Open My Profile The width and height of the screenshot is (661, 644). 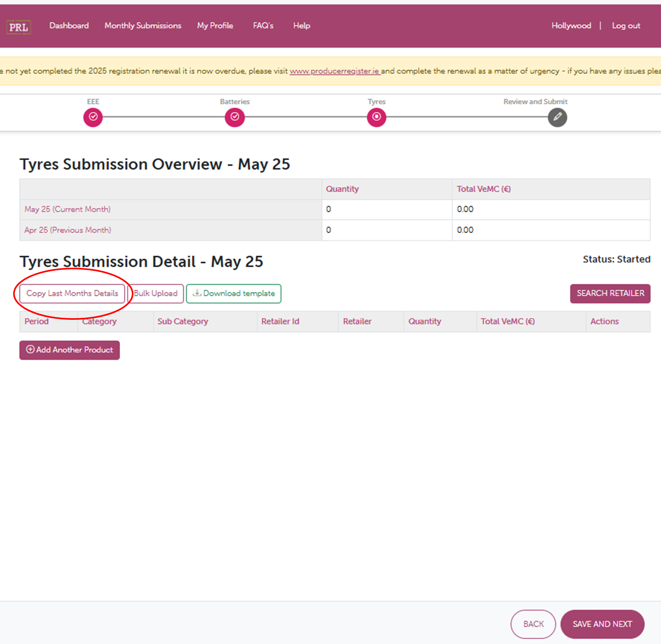(x=215, y=26)
